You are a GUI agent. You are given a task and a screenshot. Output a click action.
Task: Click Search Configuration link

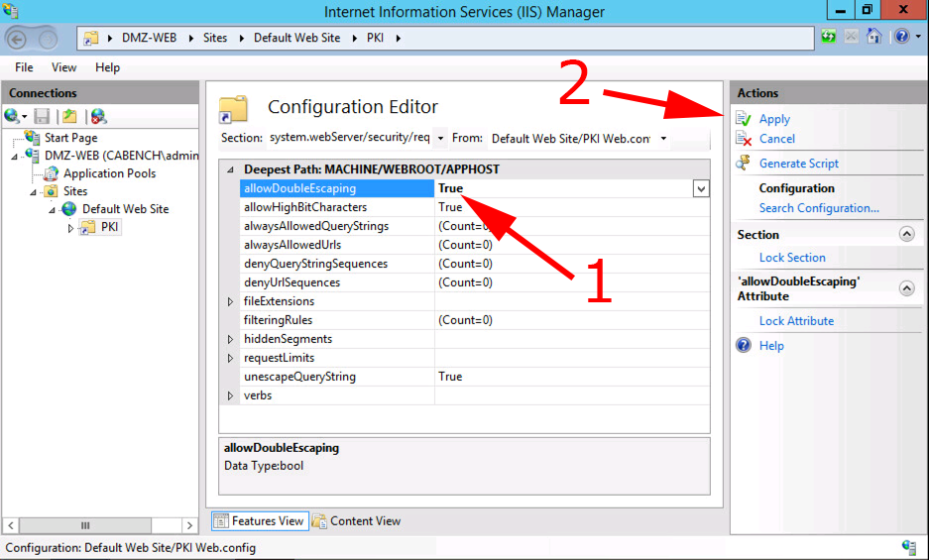pos(819,208)
